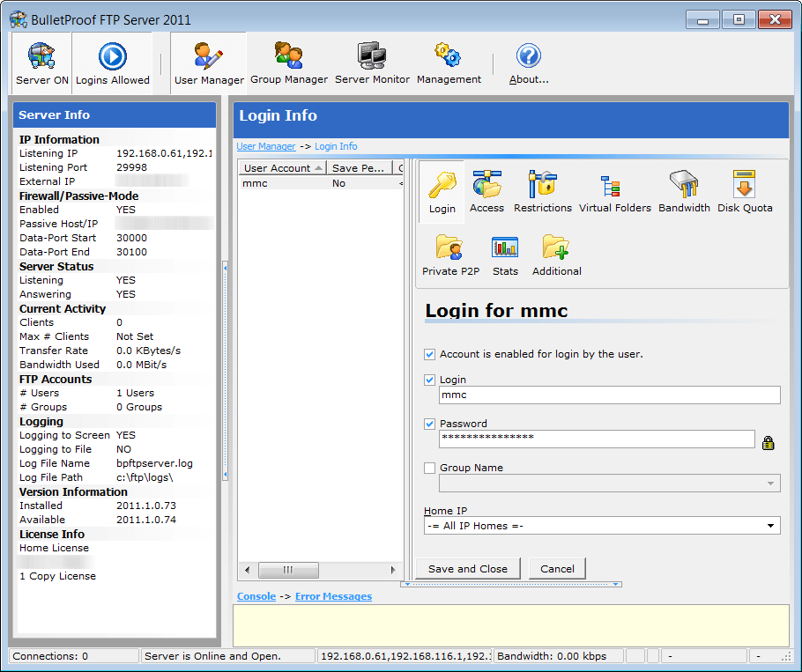Image resolution: width=802 pixels, height=672 pixels.
Task: Click Save and Close button
Action: coord(467,569)
